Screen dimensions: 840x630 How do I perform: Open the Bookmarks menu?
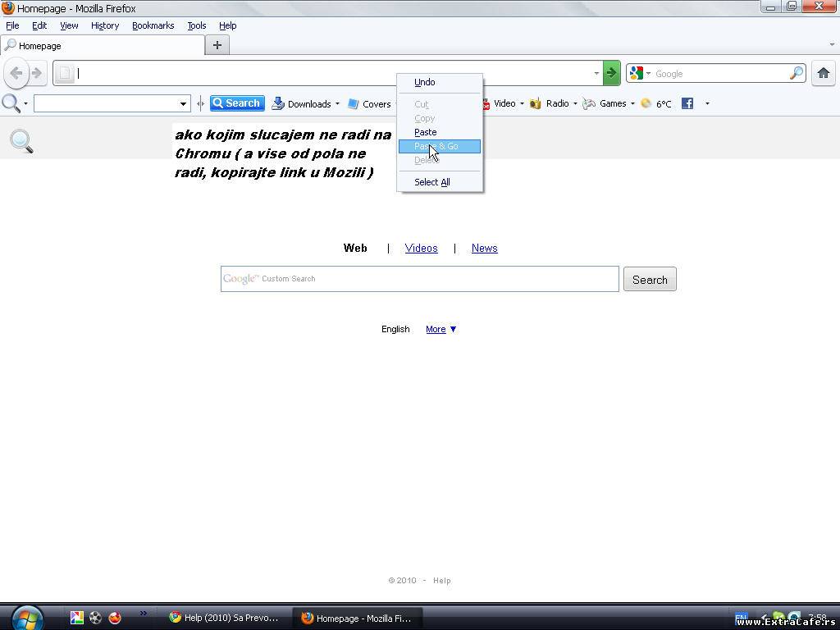[x=153, y=25]
